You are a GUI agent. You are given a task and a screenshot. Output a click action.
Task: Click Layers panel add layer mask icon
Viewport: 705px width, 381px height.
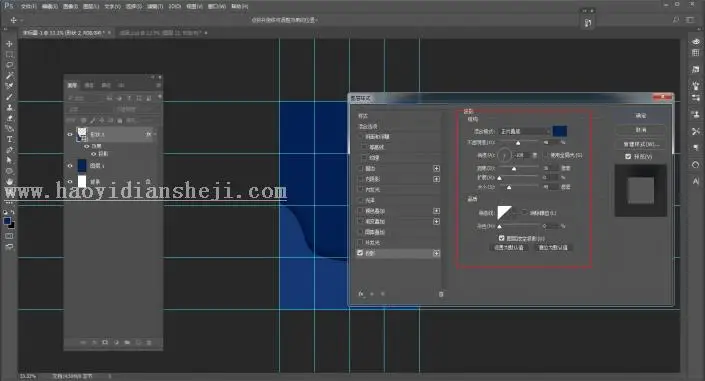105,342
